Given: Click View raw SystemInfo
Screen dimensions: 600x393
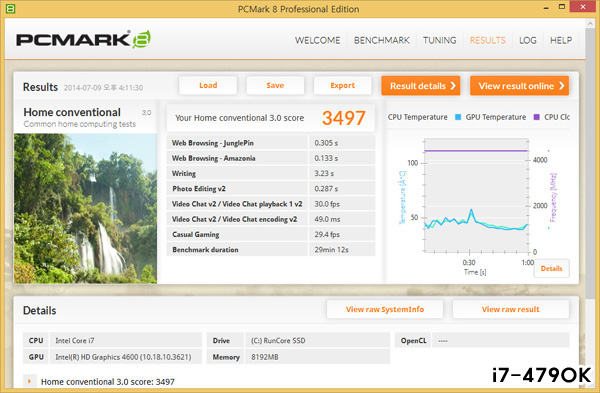Looking at the screenshot, I should point(385,309).
